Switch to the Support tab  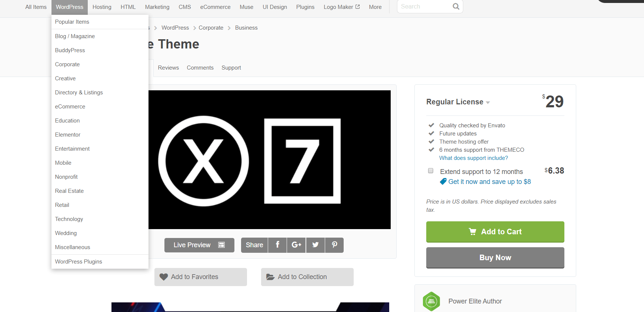tap(231, 68)
